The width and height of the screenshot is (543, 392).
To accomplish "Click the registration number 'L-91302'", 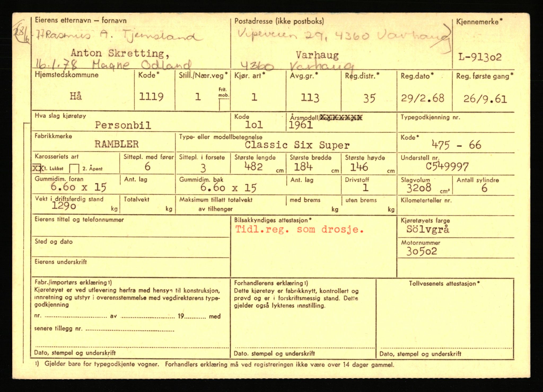I will [480, 57].
